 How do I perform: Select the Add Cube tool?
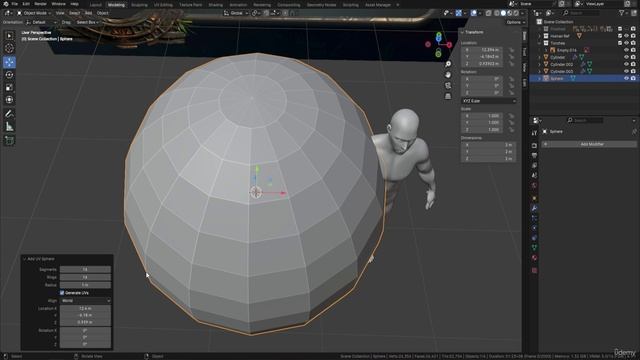(9, 141)
